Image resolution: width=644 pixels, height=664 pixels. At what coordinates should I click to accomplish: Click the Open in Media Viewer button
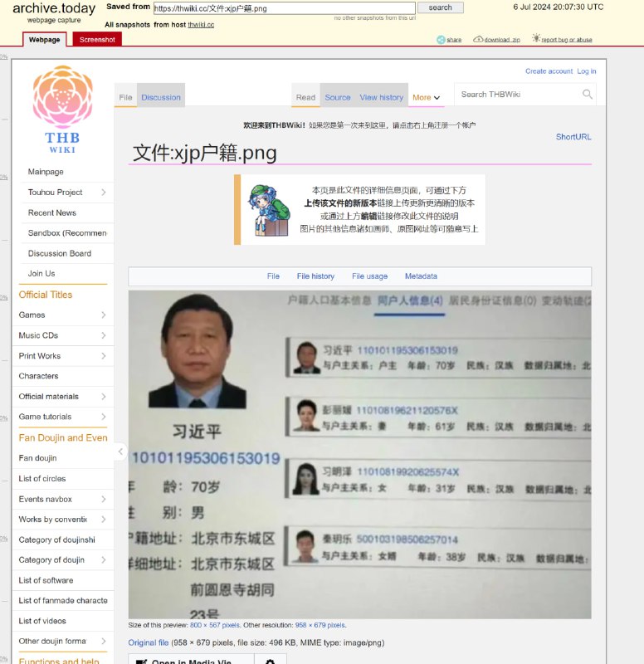192,659
